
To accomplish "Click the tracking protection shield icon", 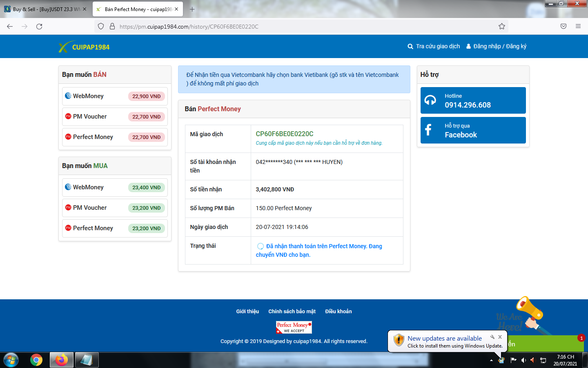I will coord(101,27).
